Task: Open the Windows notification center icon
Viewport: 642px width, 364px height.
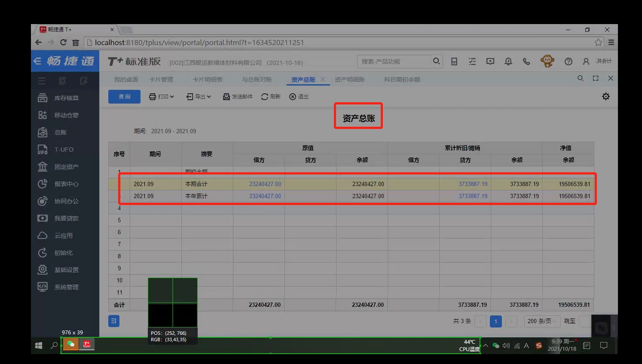Action: [603, 346]
